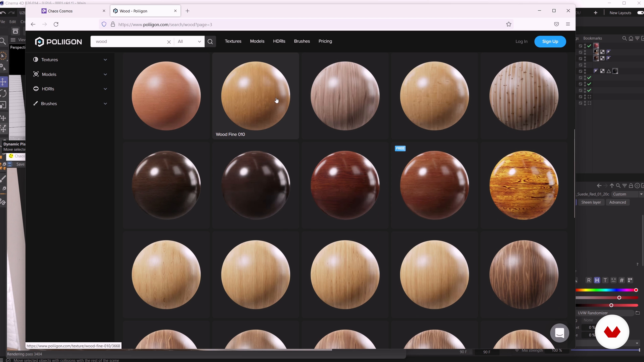This screenshot has width=644, height=362.
Task: Select the H color mode button
Action: pos(597,280)
